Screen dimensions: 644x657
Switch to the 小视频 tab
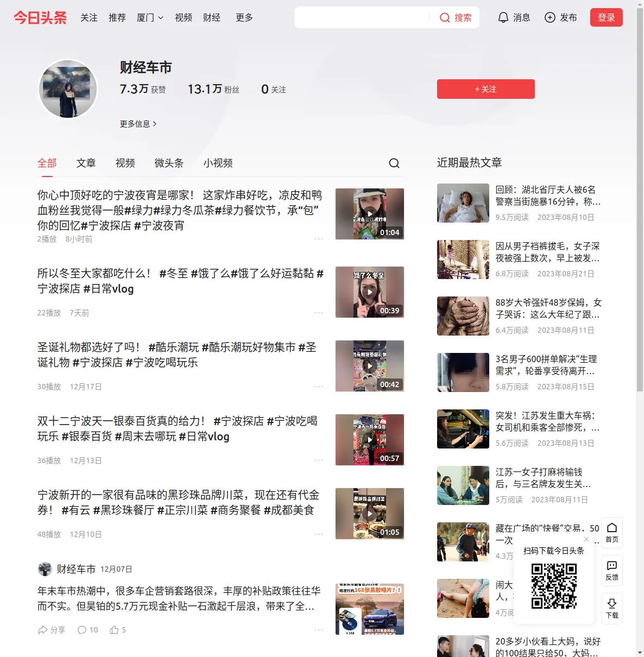point(218,163)
